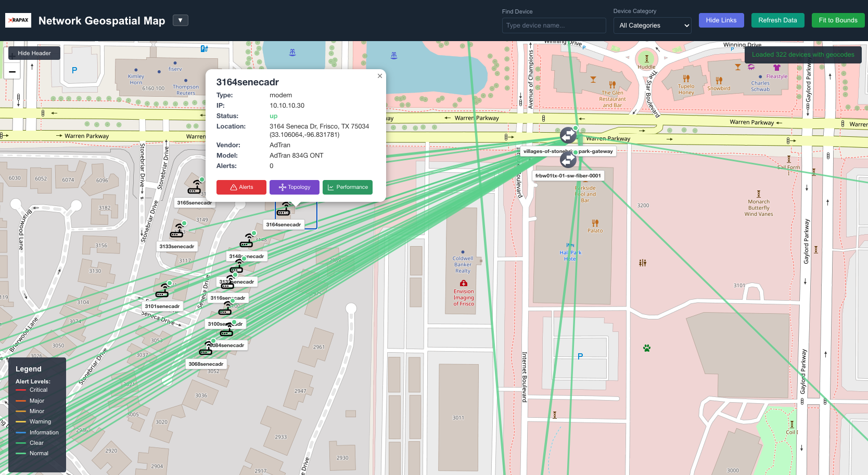
Task: Click the Normal legend color line
Action: [21, 453]
